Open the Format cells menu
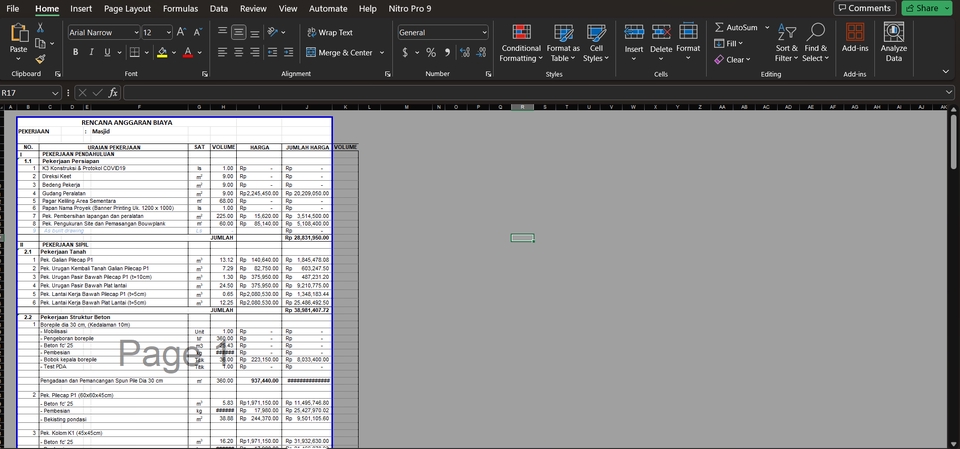 tap(688, 43)
